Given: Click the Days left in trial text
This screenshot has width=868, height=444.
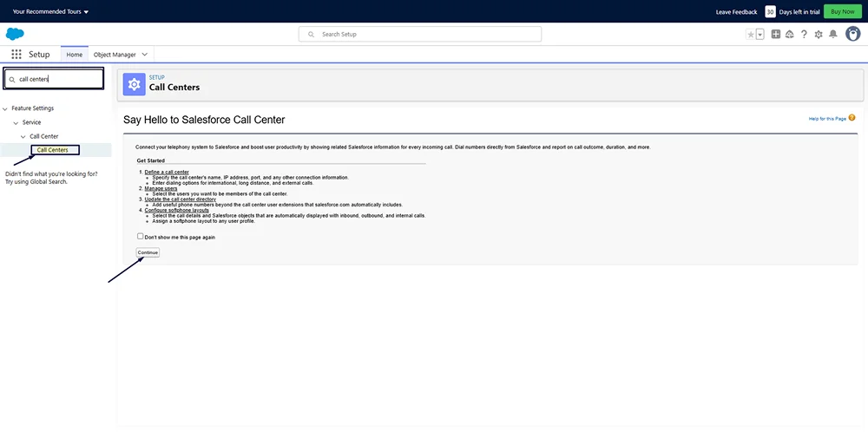Looking at the screenshot, I should pos(799,11).
